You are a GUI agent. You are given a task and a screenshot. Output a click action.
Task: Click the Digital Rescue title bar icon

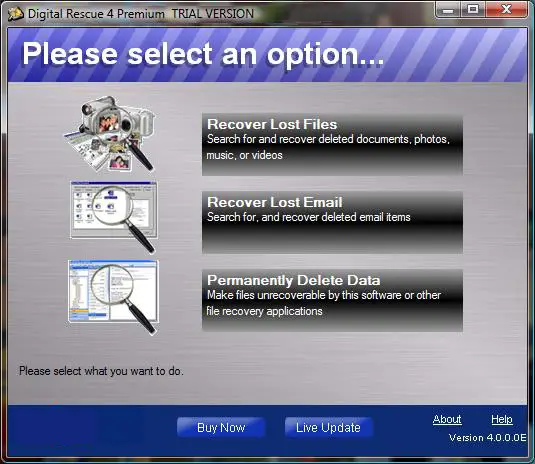15,14
